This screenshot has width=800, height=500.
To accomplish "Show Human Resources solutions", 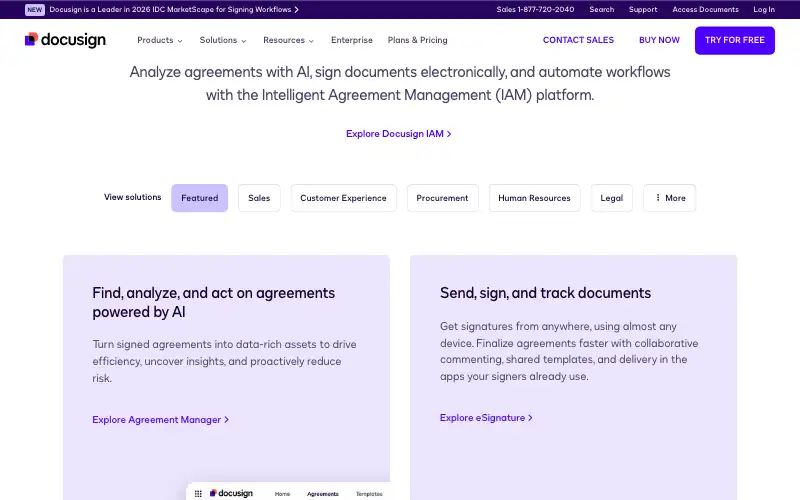I will pos(534,198).
